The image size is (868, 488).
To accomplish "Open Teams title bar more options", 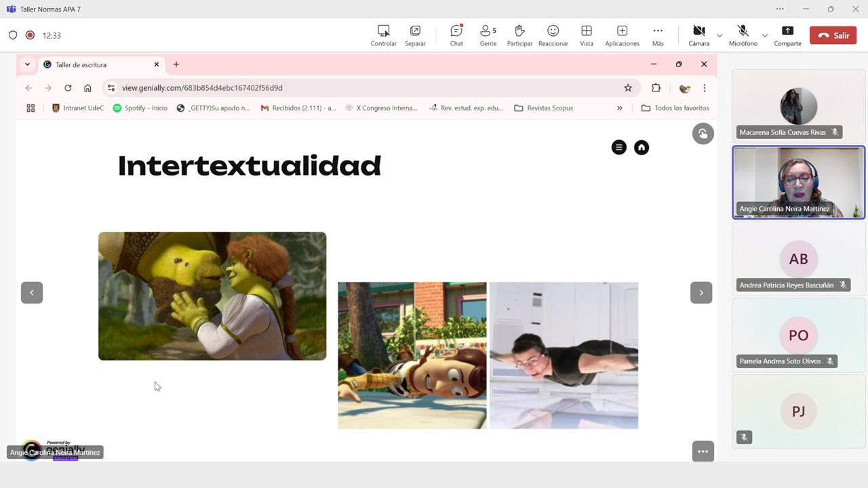I will [780, 9].
